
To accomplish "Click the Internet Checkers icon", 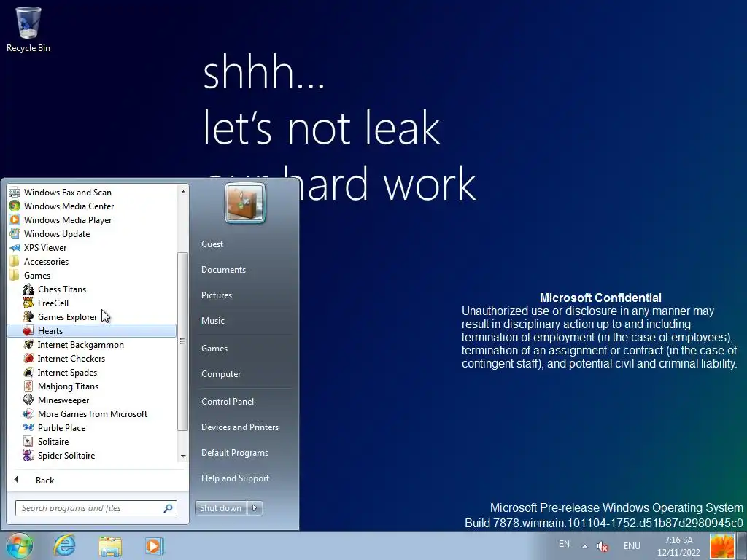I will pyautogui.click(x=28, y=358).
